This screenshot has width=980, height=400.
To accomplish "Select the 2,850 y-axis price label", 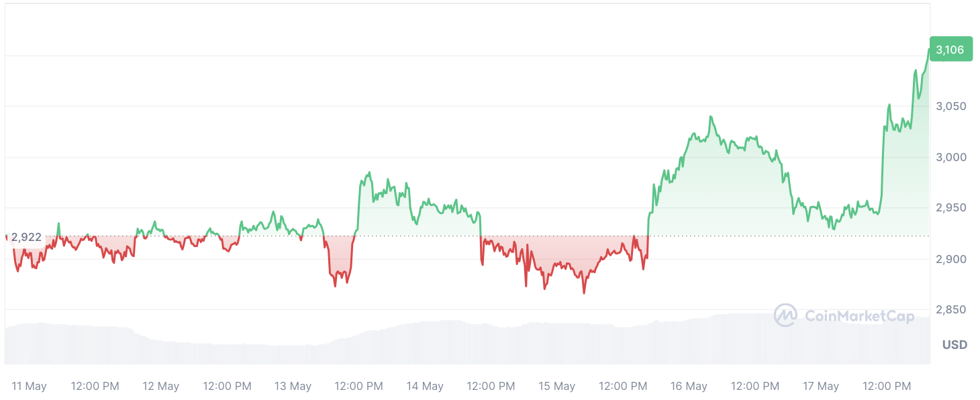I will pos(950,309).
